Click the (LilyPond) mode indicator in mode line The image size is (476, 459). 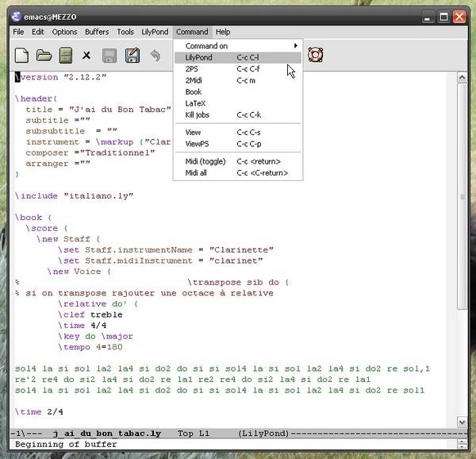point(263,433)
